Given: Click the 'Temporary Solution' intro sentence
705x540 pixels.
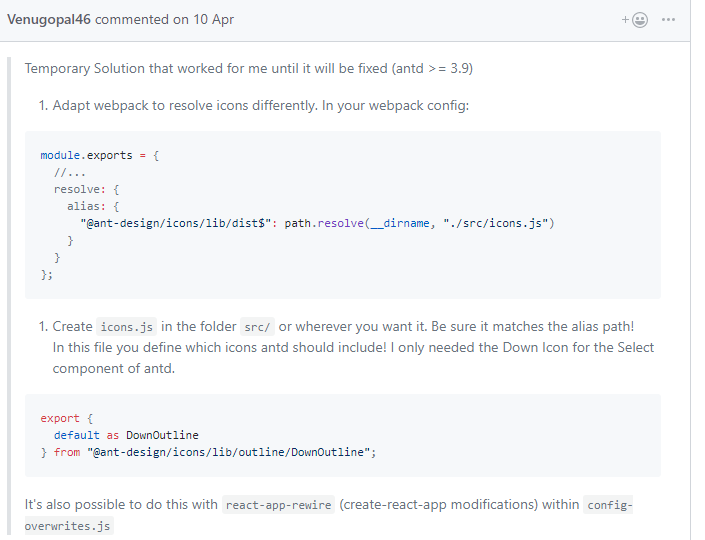Looking at the screenshot, I should click(x=249, y=68).
